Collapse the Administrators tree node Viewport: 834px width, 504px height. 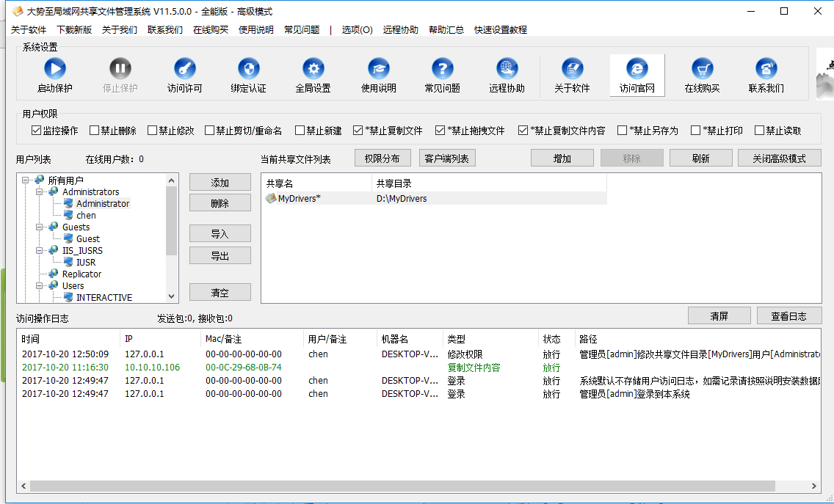click(40, 191)
